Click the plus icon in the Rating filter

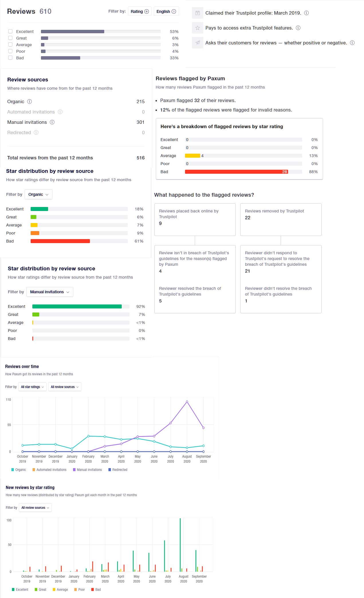147,11
